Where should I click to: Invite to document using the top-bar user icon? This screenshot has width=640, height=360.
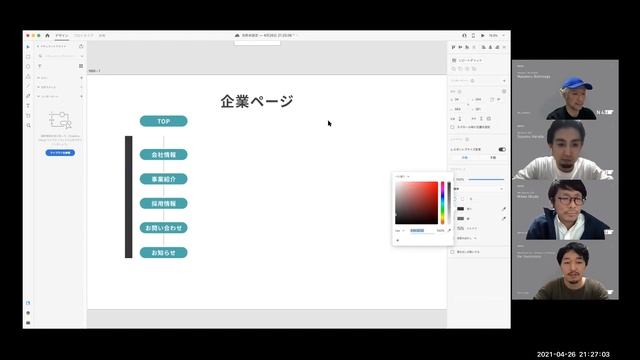coord(464,36)
